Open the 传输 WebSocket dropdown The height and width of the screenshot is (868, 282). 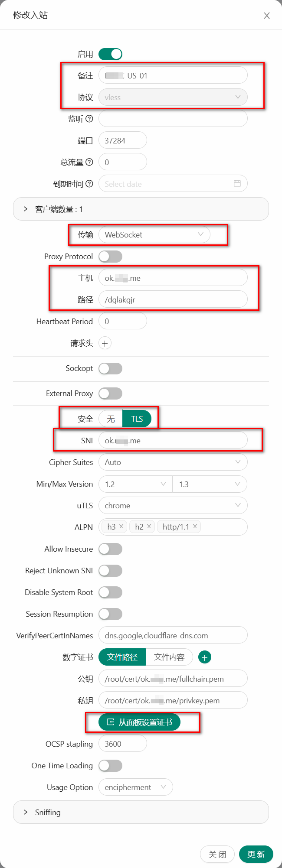154,235
